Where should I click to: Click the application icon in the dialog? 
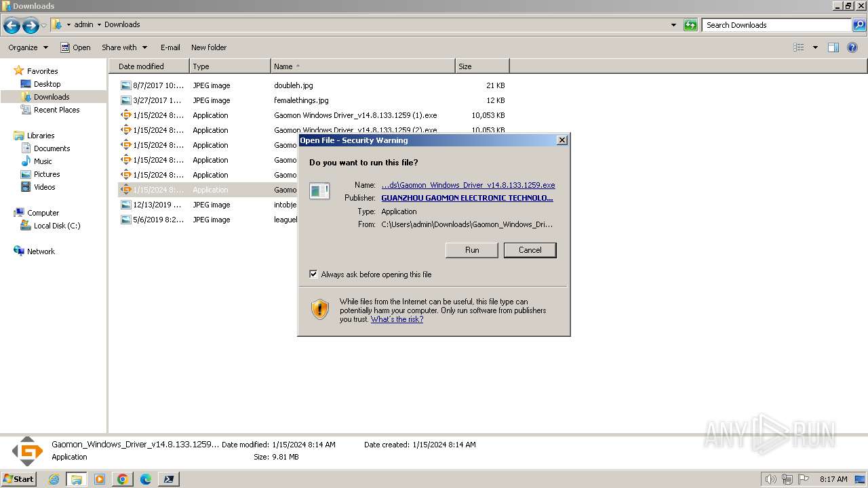pyautogui.click(x=319, y=191)
